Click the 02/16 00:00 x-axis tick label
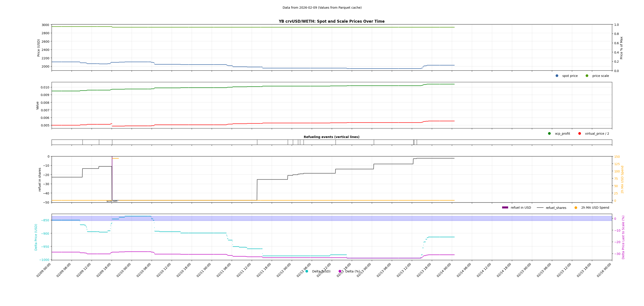The image size is (644, 306). click(x=604, y=270)
